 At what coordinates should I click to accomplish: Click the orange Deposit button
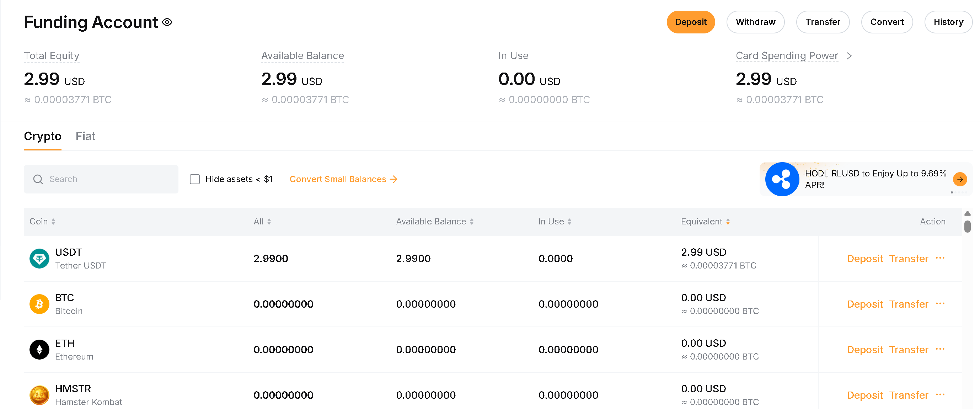click(x=691, y=22)
